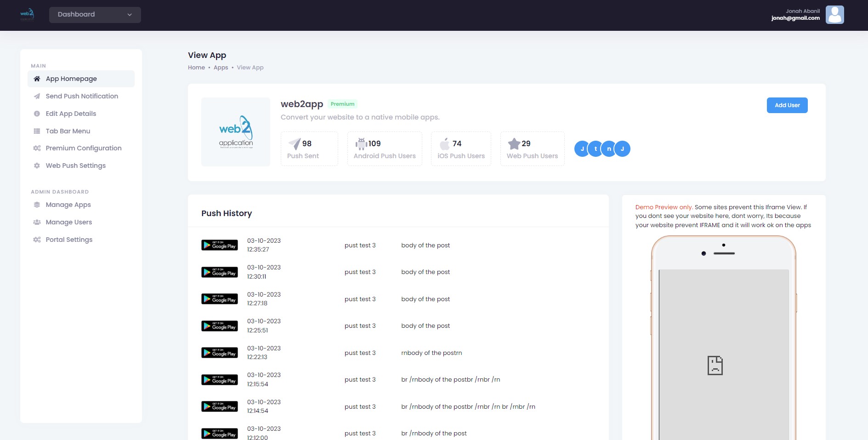Click the user profile avatar icon
This screenshot has height=440, width=868.
tap(834, 15)
